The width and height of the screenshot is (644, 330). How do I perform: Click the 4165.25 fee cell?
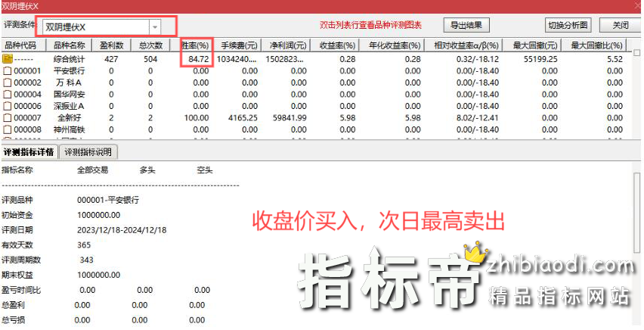(243, 117)
